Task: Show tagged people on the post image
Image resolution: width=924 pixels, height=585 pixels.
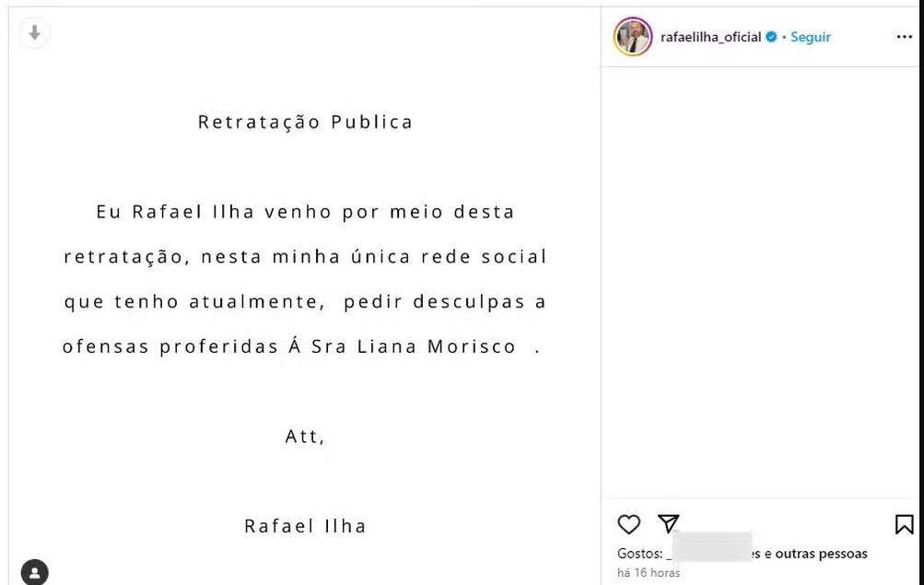Action: click(34, 572)
